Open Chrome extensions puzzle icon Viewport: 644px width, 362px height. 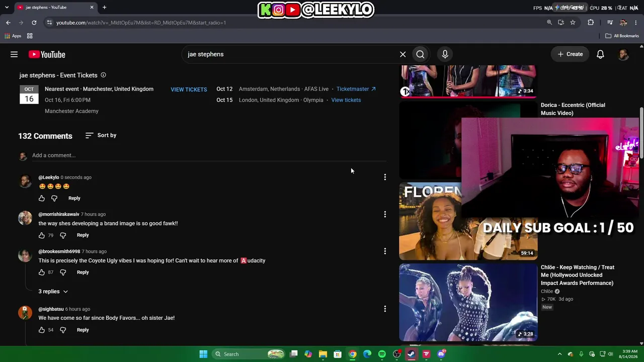pyautogui.click(x=591, y=23)
